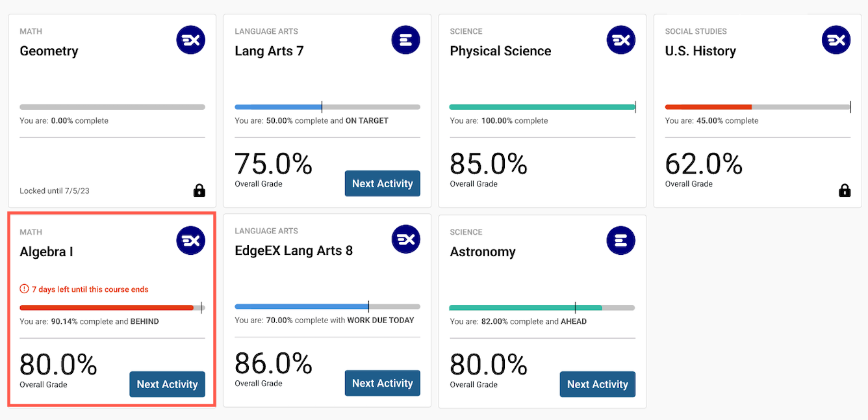This screenshot has height=420, width=868.
Task: Select the Physical Science course title
Action: point(500,51)
